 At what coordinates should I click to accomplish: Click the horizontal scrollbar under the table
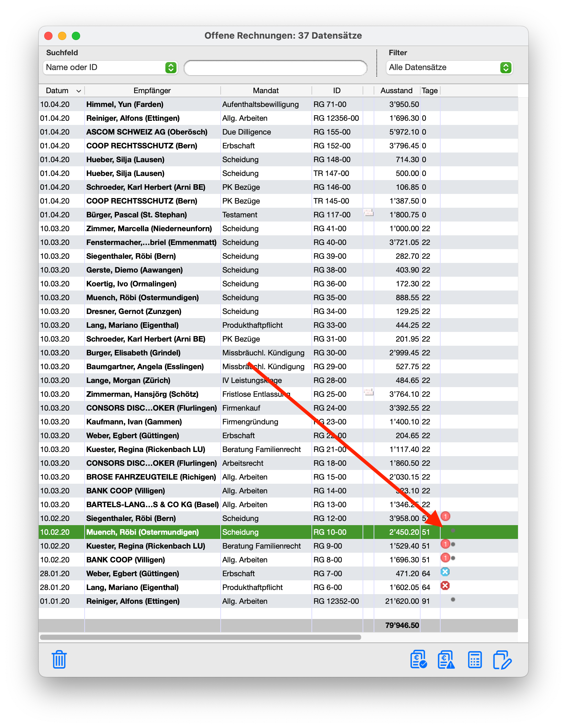tap(201, 637)
